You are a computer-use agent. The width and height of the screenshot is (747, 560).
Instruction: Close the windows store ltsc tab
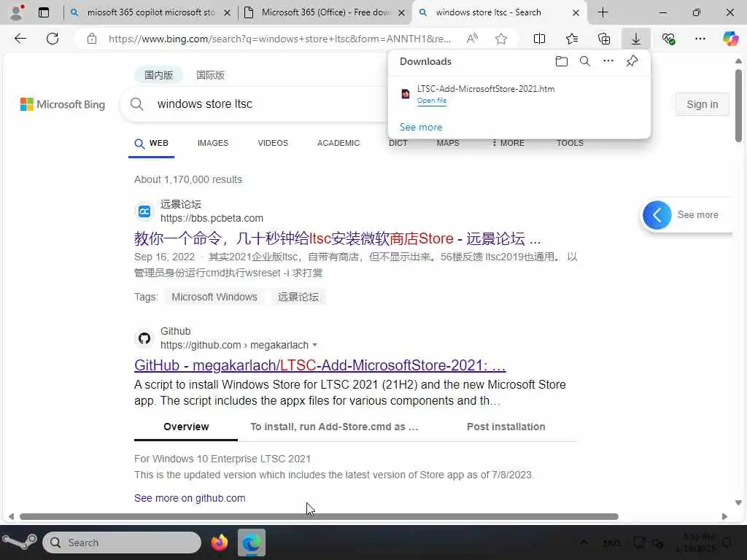[576, 13]
